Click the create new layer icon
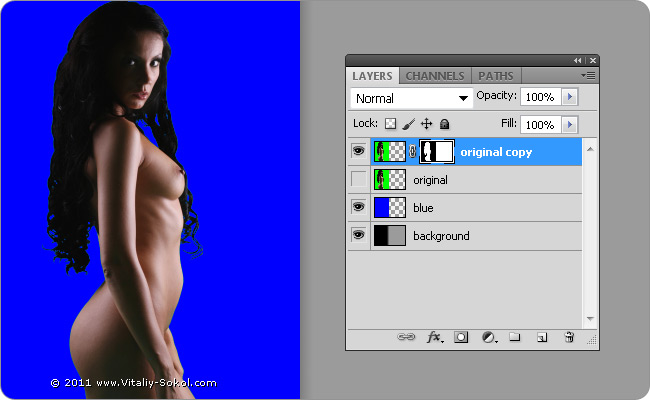This screenshot has width=650, height=400. (542, 337)
